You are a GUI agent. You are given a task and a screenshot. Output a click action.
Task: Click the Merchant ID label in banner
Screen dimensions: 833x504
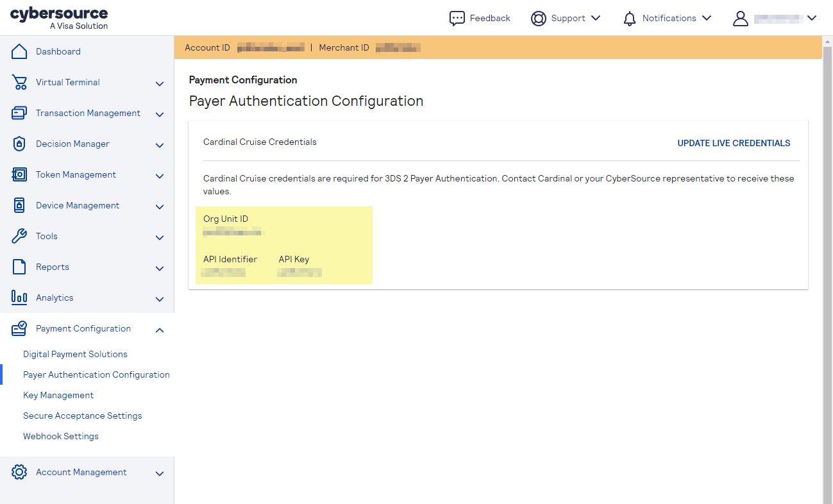click(344, 47)
